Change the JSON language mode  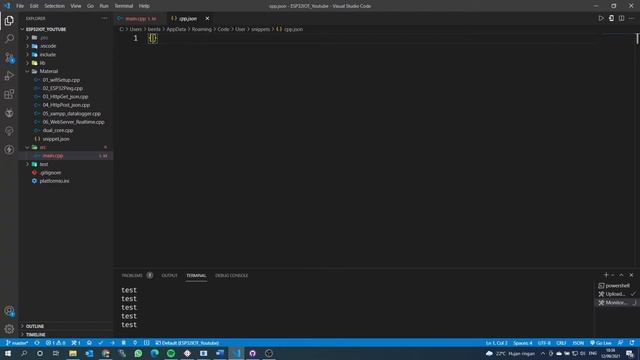[578, 343]
